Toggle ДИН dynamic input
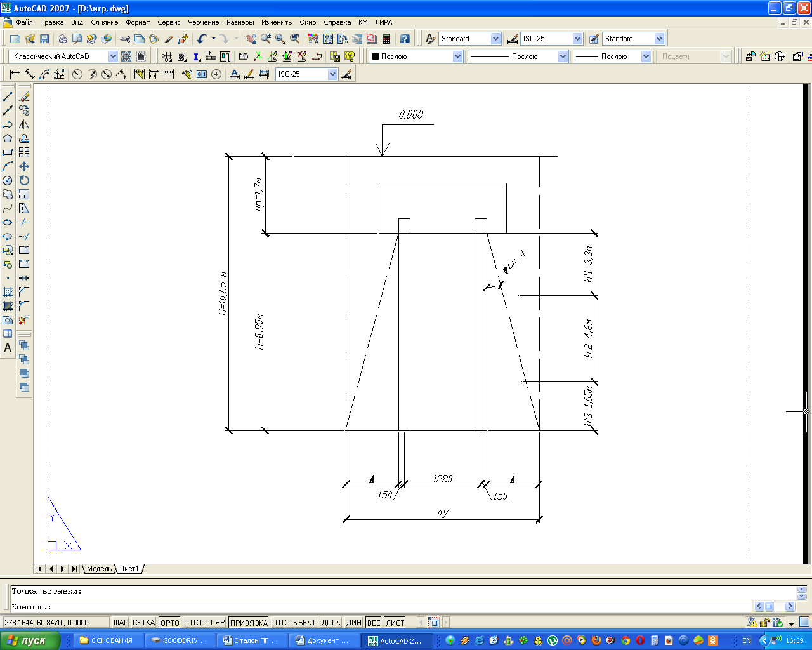 (x=354, y=623)
